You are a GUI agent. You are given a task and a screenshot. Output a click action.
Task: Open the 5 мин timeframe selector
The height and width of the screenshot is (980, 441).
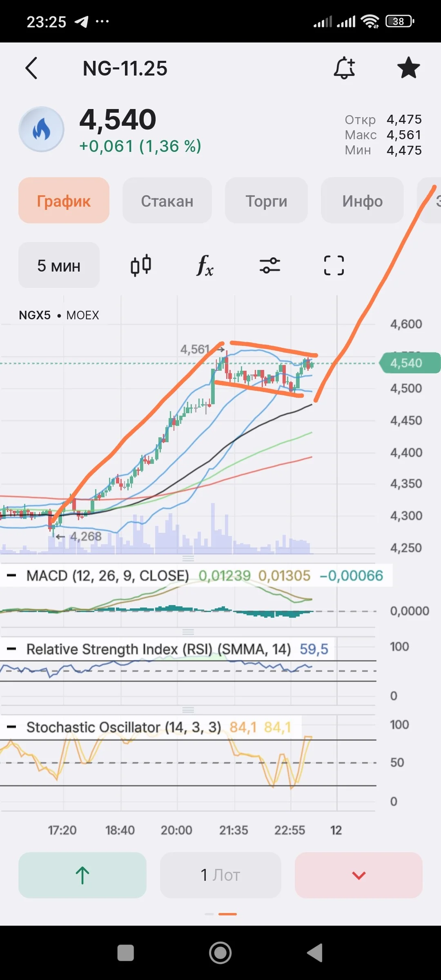coord(59,265)
